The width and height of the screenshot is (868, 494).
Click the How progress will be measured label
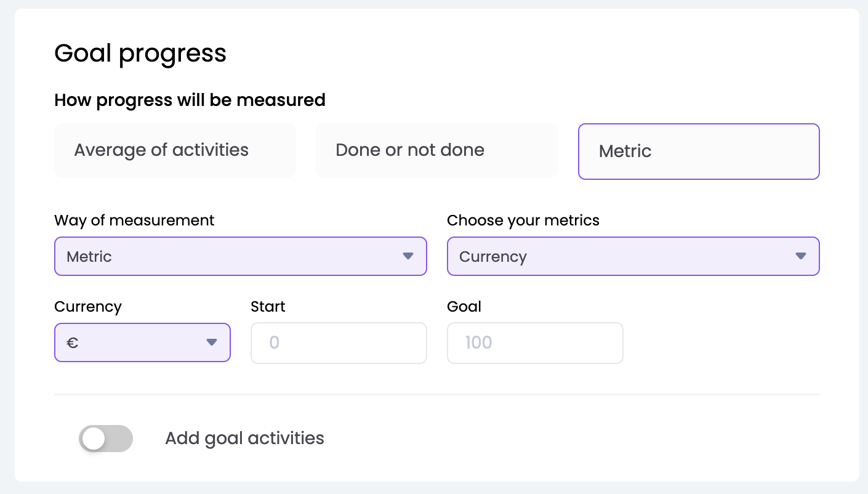190,100
